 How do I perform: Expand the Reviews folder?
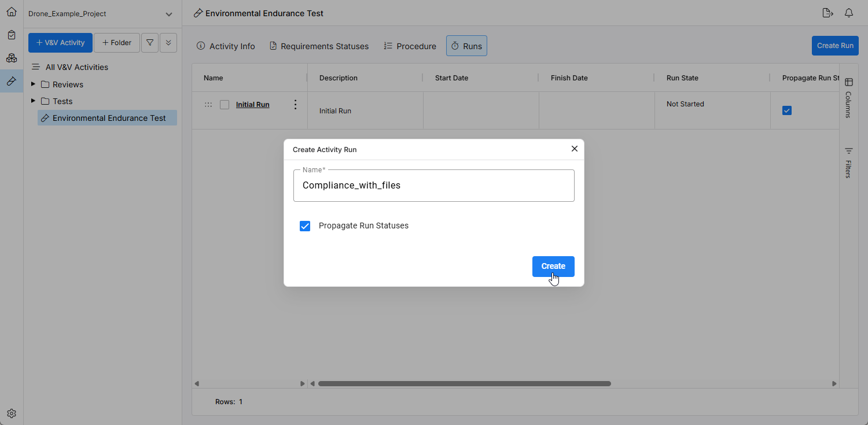pyautogui.click(x=33, y=84)
